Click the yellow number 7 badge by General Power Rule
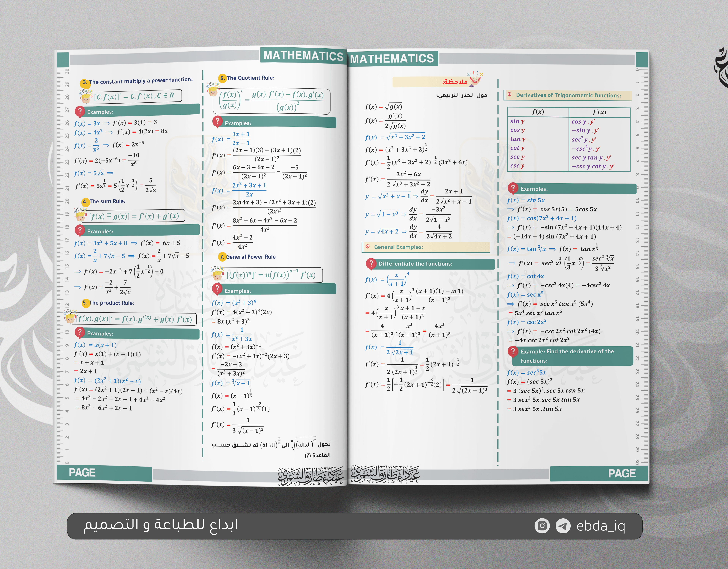Image resolution: width=728 pixels, height=569 pixels. tap(222, 257)
